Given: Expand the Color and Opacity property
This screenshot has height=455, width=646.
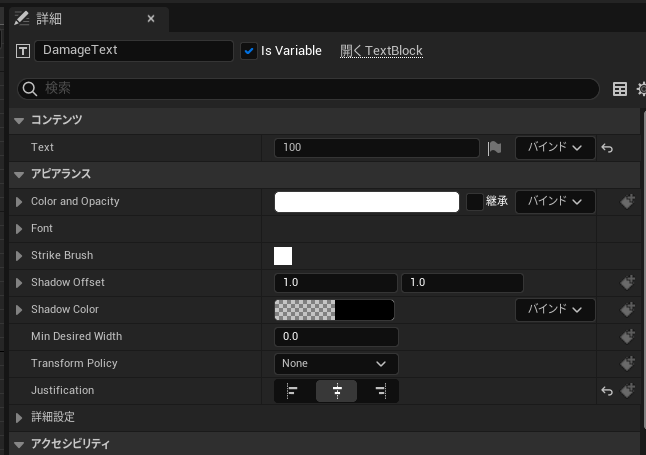Looking at the screenshot, I should pos(19,202).
